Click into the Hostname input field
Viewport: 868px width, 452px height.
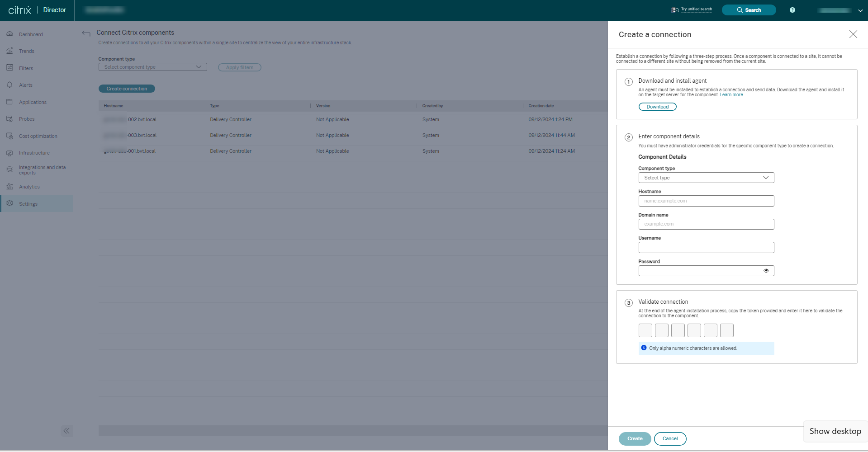coord(706,201)
